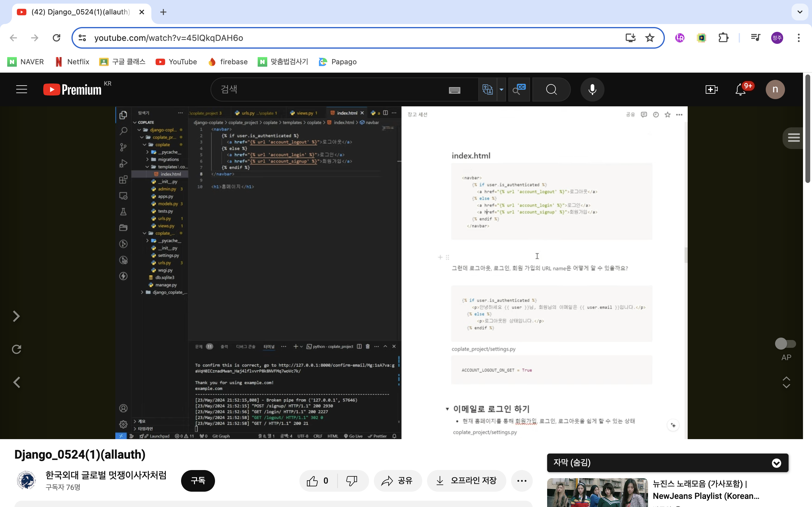Click the create video icon
This screenshot has width=812, height=507.
711,90
